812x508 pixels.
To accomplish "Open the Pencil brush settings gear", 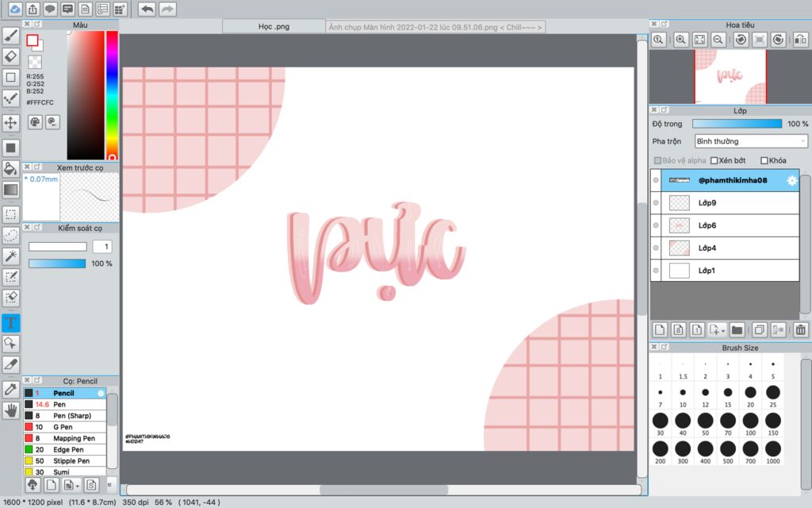I will point(101,393).
